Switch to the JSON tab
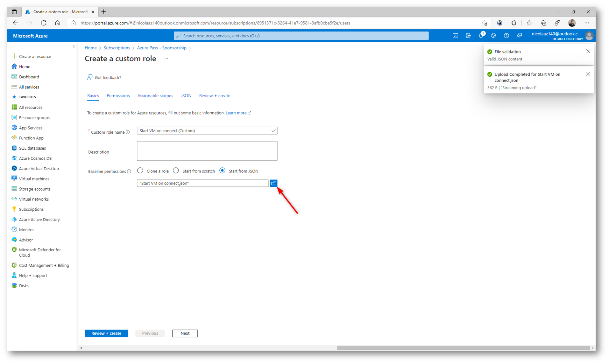The width and height of the screenshot is (609, 364). (x=186, y=96)
